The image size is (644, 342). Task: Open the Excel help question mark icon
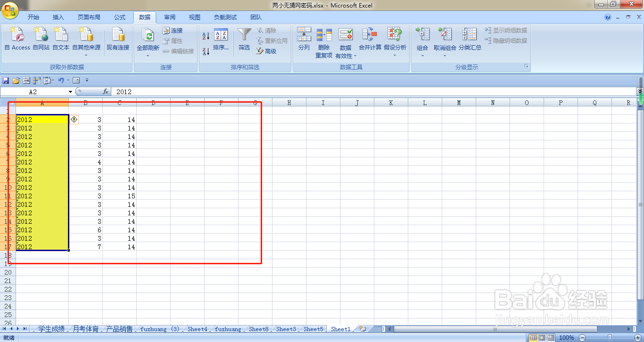608,17
